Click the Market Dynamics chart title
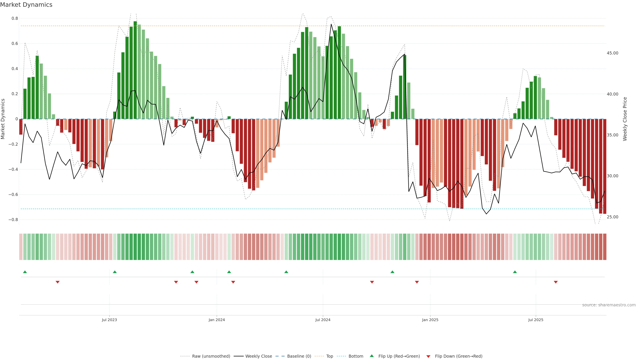 coord(26,5)
